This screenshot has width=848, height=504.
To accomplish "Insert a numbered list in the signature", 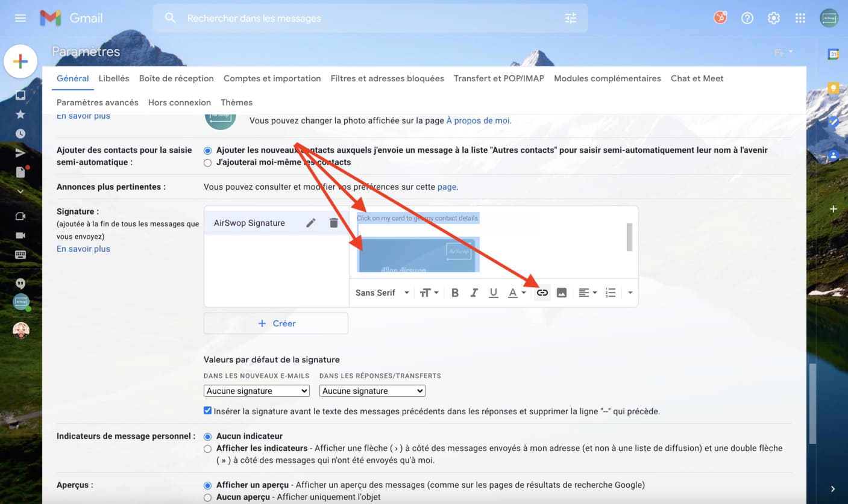I will click(611, 293).
